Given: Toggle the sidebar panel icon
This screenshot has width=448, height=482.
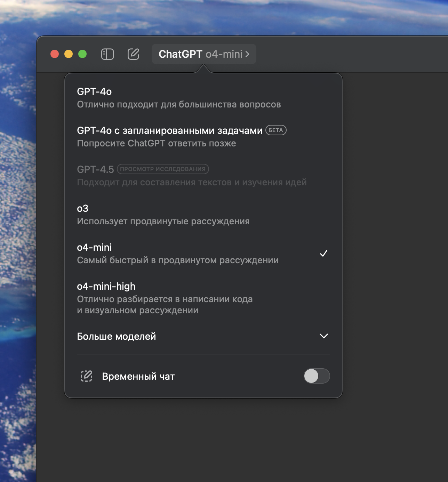Looking at the screenshot, I should point(107,54).
